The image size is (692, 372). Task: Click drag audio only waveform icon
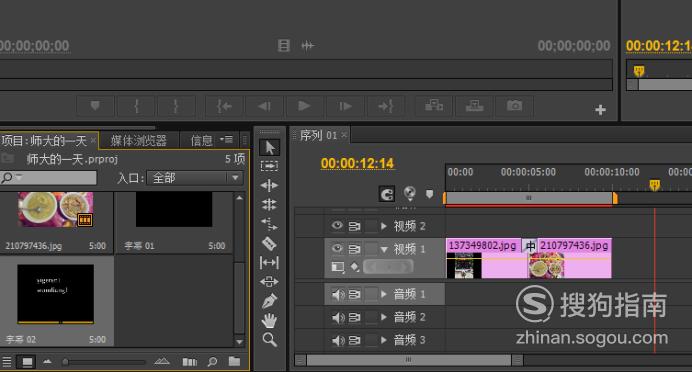[x=308, y=45]
